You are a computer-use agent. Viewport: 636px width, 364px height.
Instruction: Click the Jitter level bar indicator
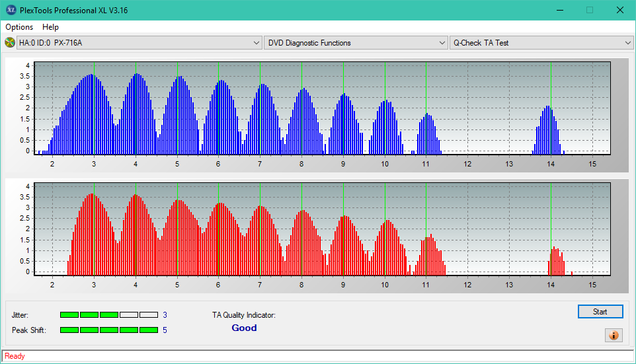click(109, 315)
